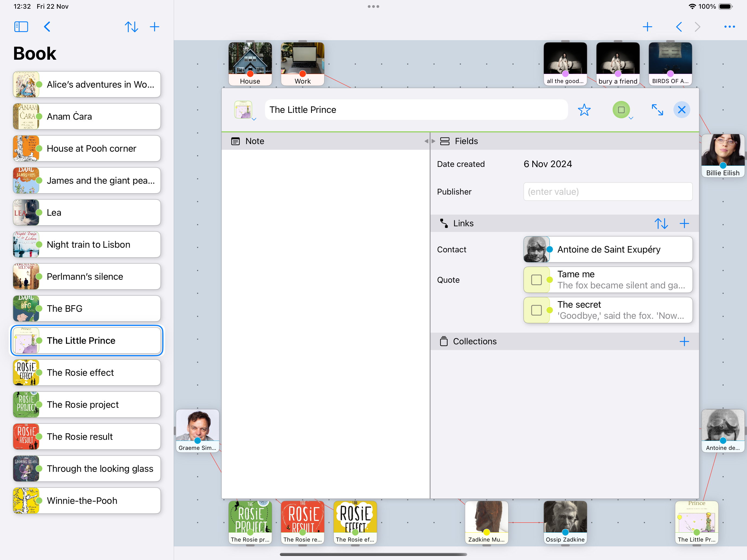
Task: Mark The Little Prince as favorite star
Action: point(584,110)
